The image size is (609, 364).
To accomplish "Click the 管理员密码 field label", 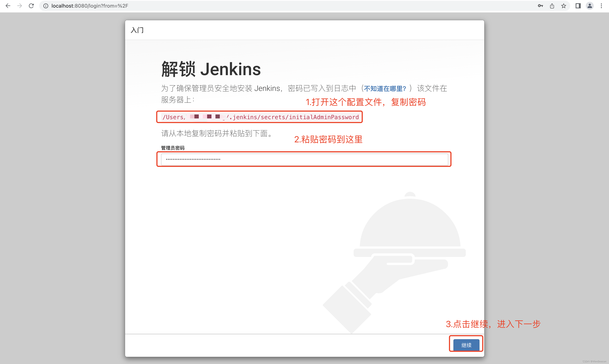I will tap(173, 148).
